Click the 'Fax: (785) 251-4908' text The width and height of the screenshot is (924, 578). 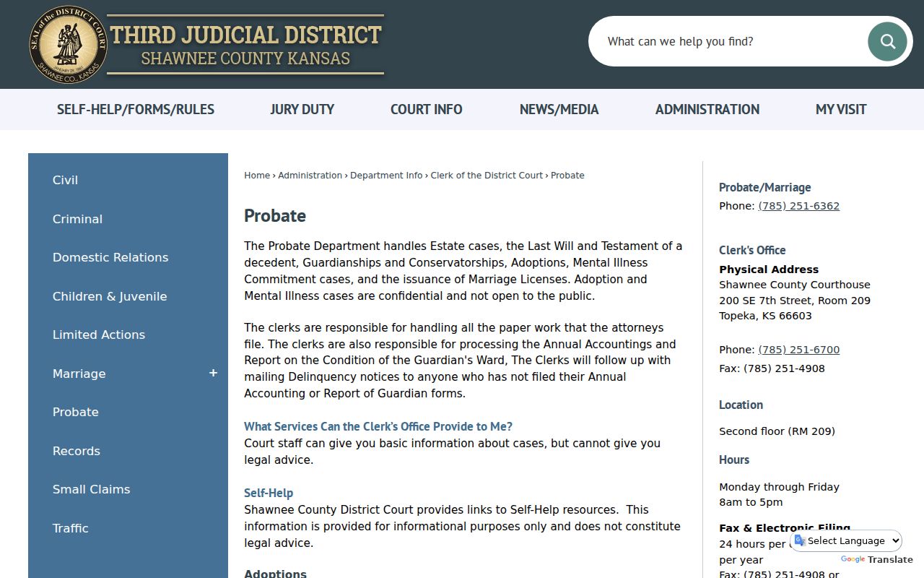tap(772, 368)
